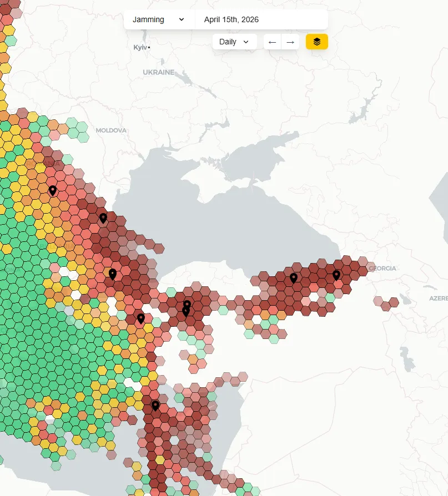Open the yellow map layers button
This screenshot has width=448, height=496.
click(x=317, y=42)
